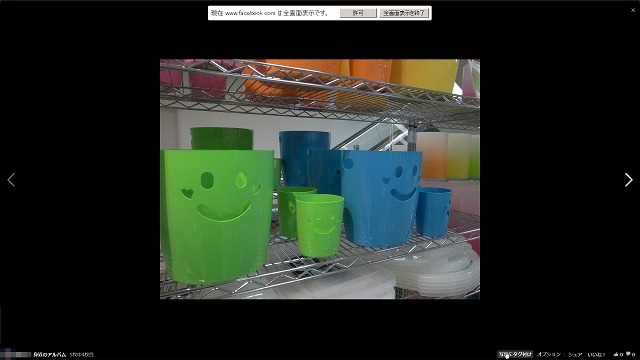
Task: Click the www.facebook.com fullscreen notice text
Action: (269, 13)
